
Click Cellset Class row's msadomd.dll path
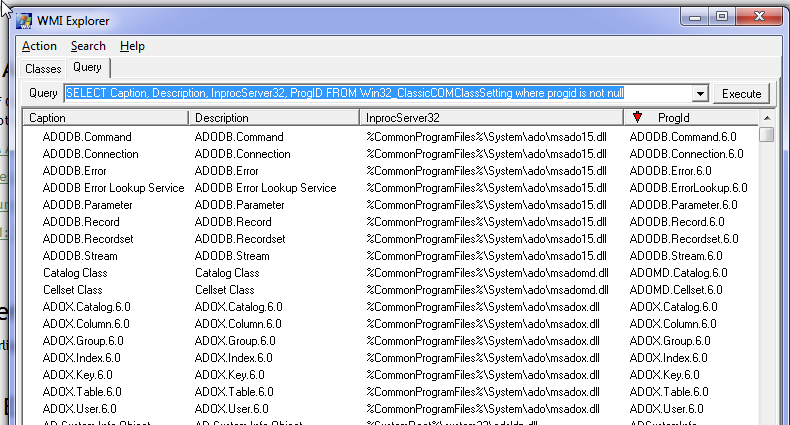tap(487, 290)
